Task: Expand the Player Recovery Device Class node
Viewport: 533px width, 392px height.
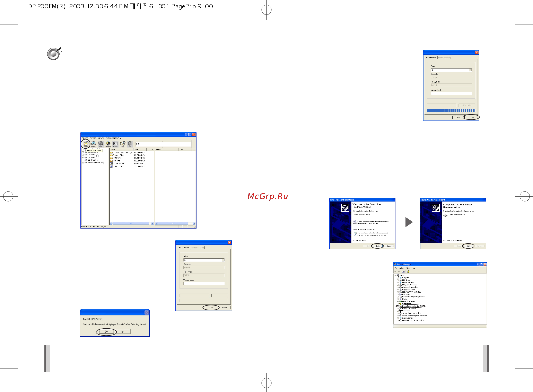Action: [x=398, y=306]
